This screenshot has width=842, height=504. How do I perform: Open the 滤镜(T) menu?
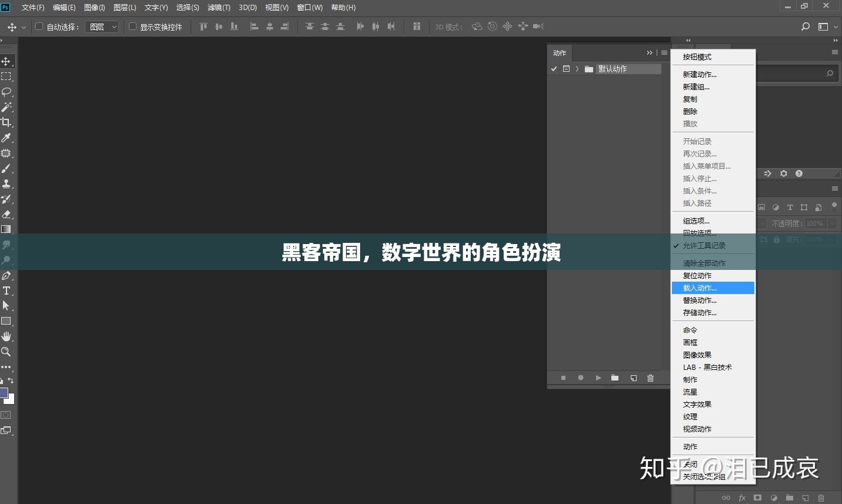[219, 8]
